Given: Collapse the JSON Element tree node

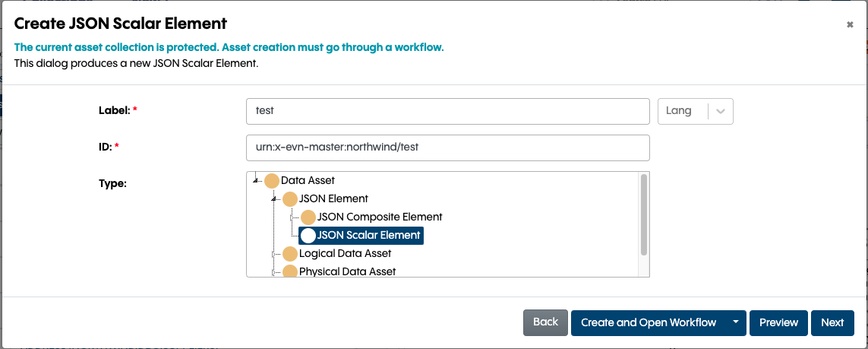Looking at the screenshot, I should tap(275, 199).
